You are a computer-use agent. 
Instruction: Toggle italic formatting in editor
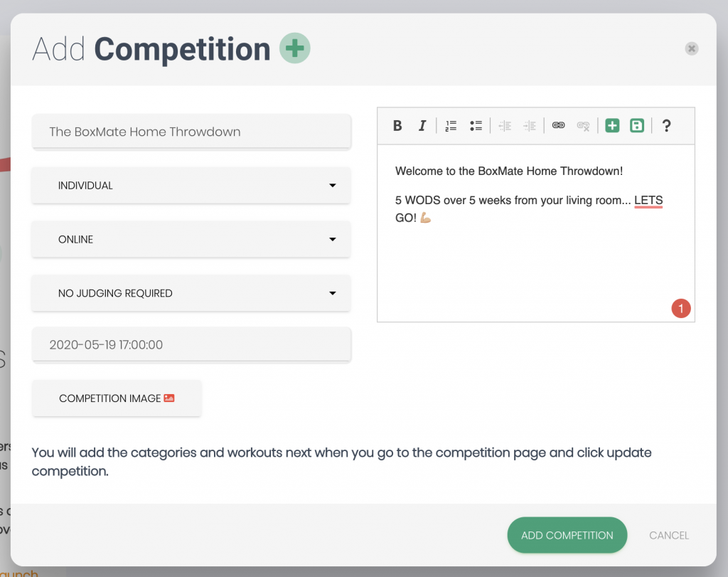click(422, 125)
